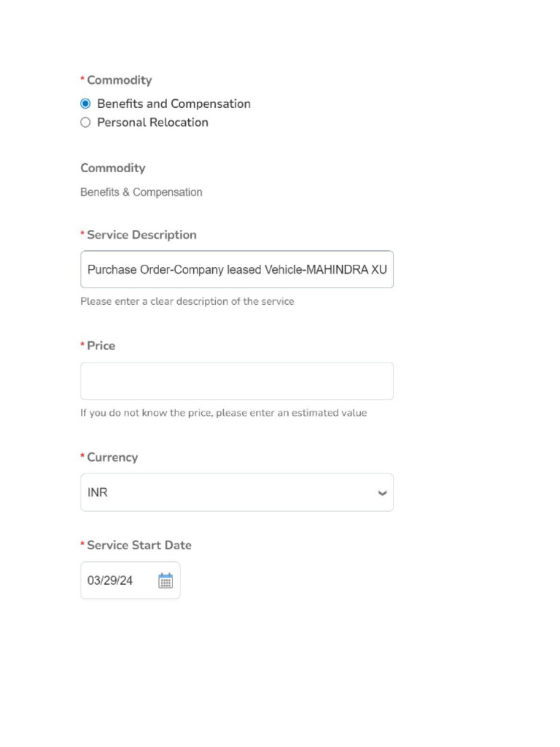560x747 pixels.
Task: Click the Service Start Date label
Action: pyautogui.click(x=139, y=545)
